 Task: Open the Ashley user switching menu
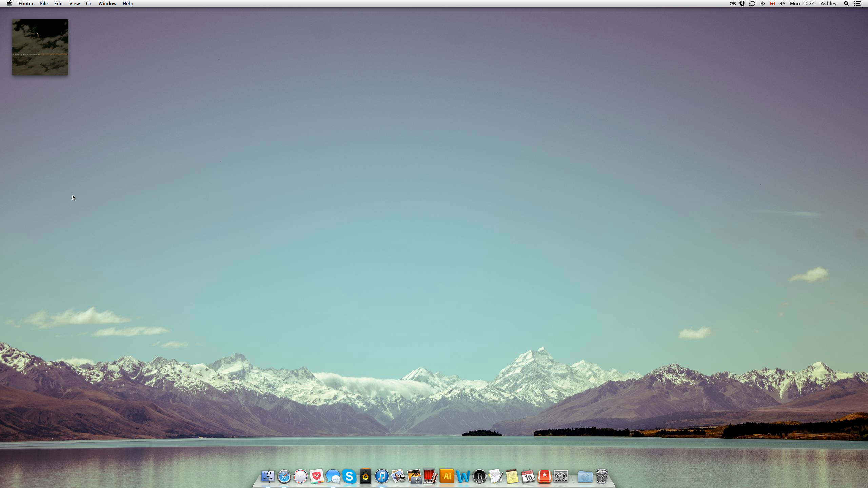click(828, 4)
